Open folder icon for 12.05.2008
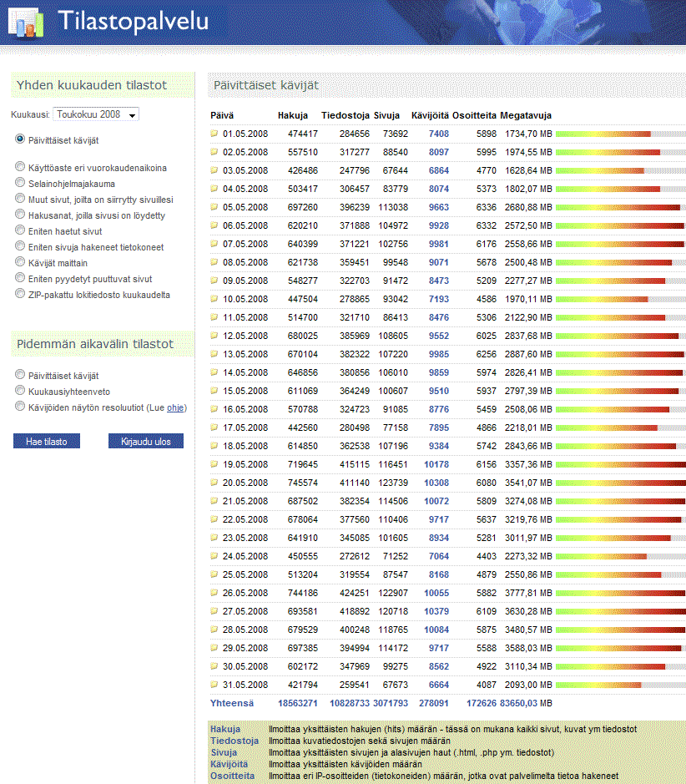The image size is (686, 784). pyautogui.click(x=214, y=336)
